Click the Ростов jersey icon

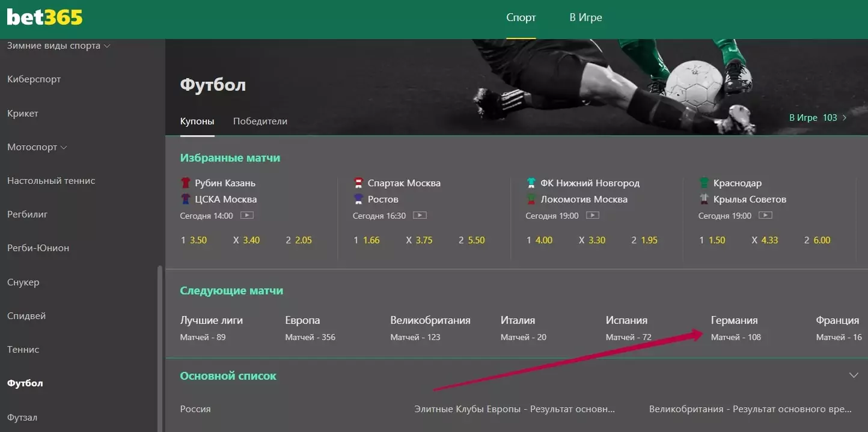coord(358,199)
